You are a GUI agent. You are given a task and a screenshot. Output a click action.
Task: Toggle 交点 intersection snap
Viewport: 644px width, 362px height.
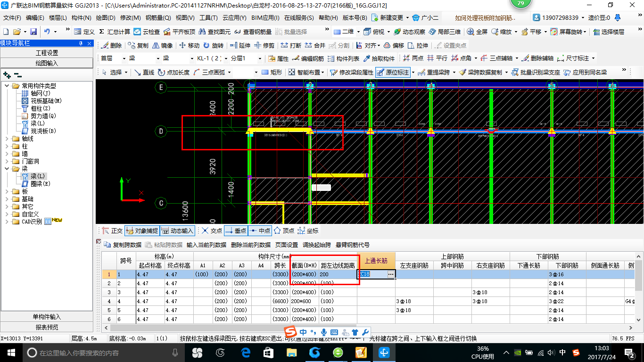(212, 230)
